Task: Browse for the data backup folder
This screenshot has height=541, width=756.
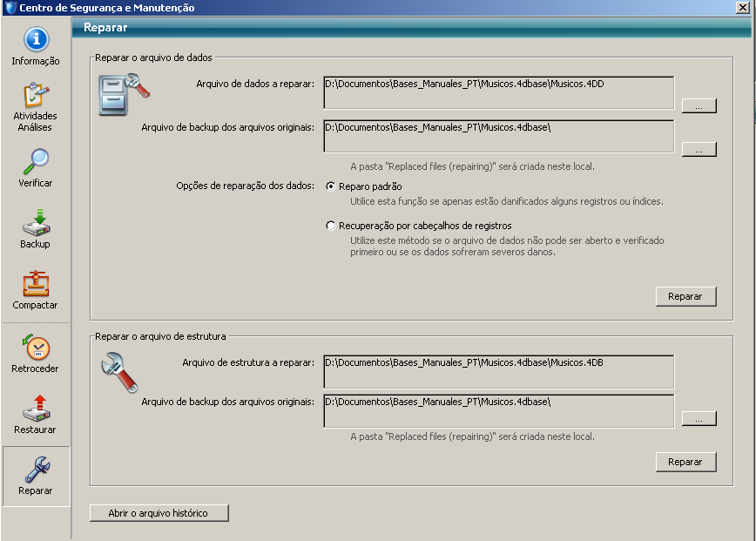Action: [699, 149]
